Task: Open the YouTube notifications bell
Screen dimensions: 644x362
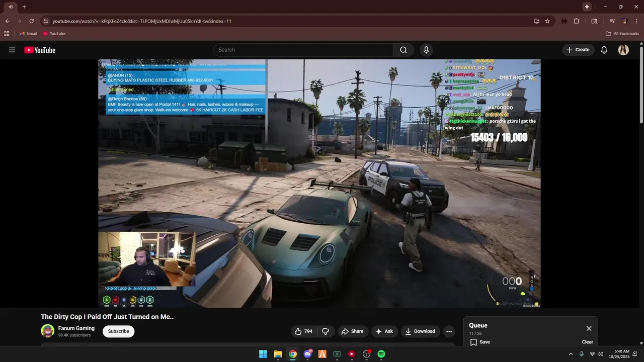Action: 604,50
